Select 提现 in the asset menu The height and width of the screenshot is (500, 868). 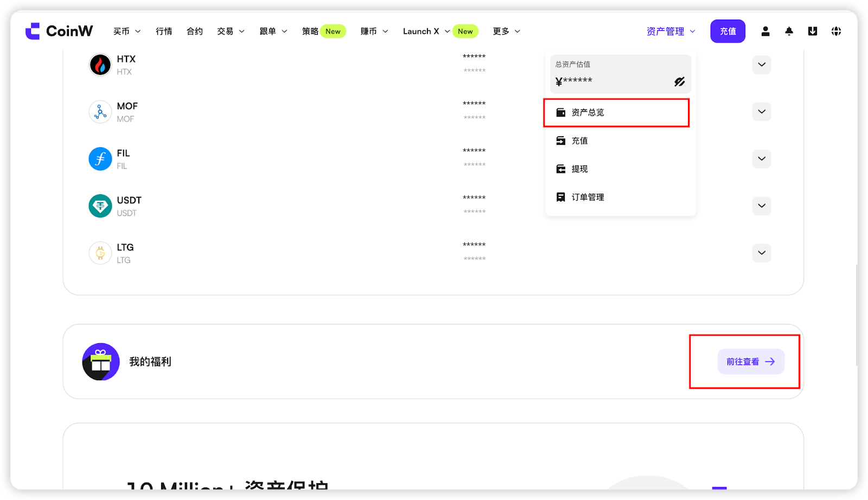(621, 169)
